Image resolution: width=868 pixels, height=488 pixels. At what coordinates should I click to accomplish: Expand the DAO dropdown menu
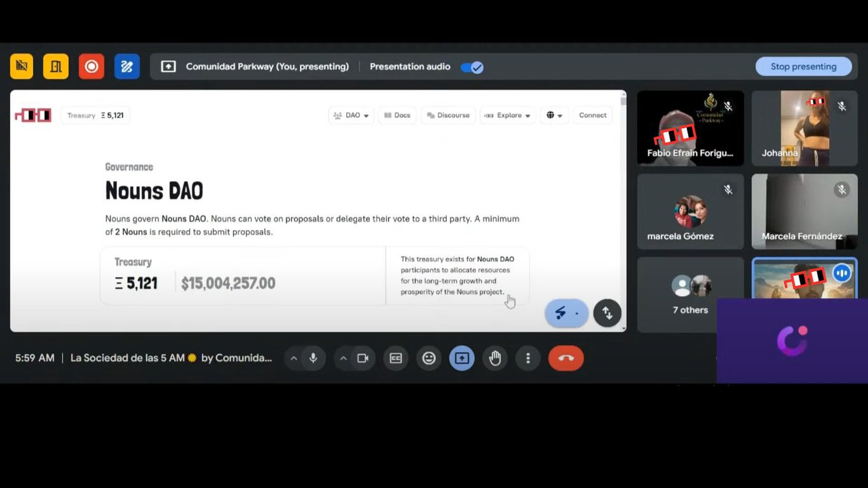click(351, 116)
